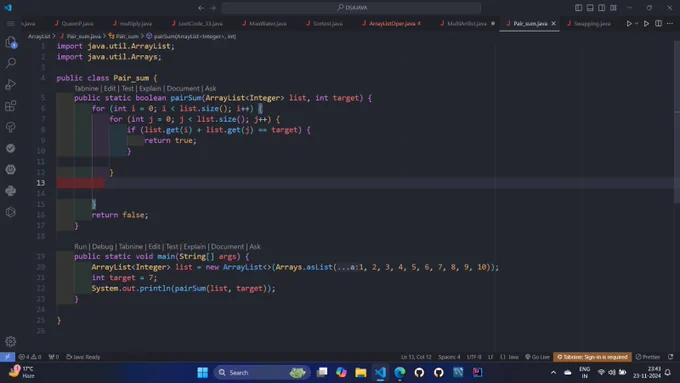The width and height of the screenshot is (680, 383).
Task: Open the Python extension sidebar icon
Action: click(x=11, y=190)
